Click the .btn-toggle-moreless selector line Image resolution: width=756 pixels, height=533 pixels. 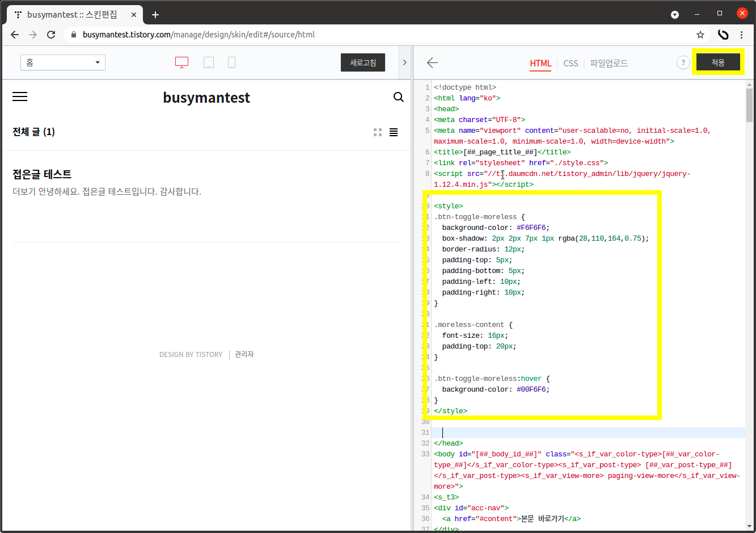[480, 217]
